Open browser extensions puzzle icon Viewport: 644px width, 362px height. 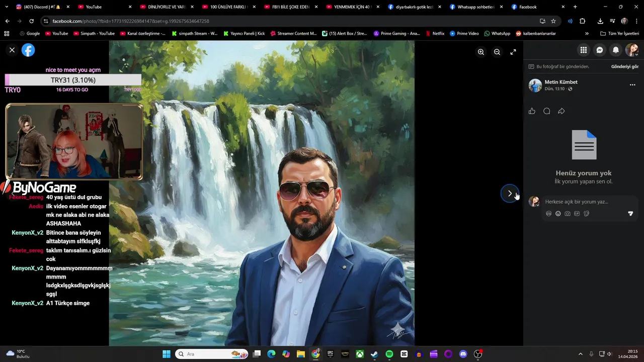tap(583, 21)
